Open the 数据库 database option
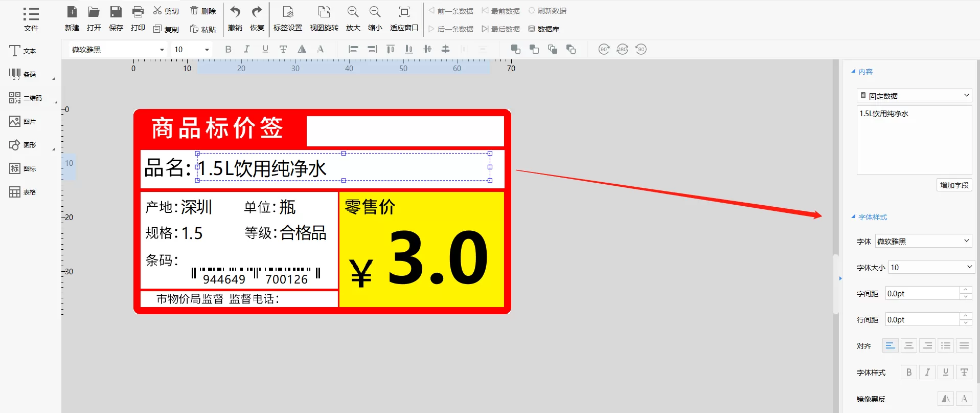This screenshot has height=413, width=980. tap(544, 29)
